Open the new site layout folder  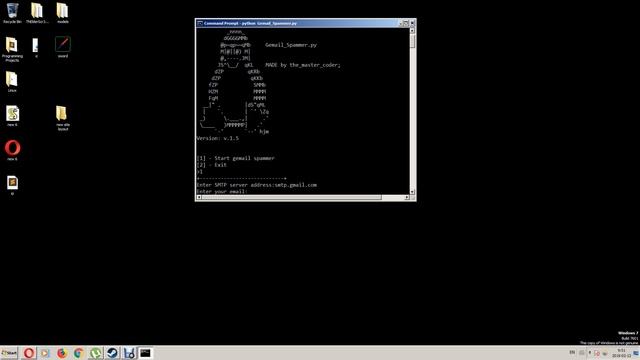[62, 118]
